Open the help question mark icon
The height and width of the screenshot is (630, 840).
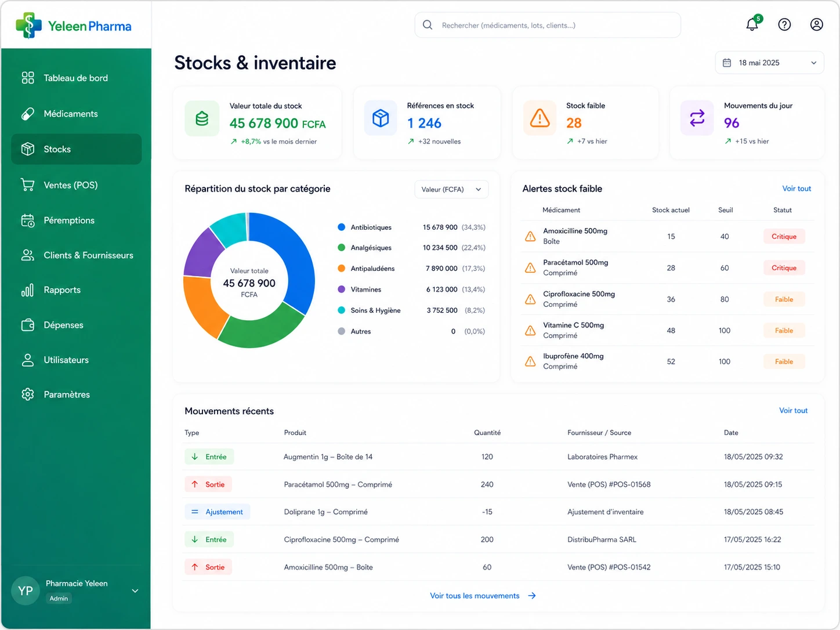(x=784, y=24)
